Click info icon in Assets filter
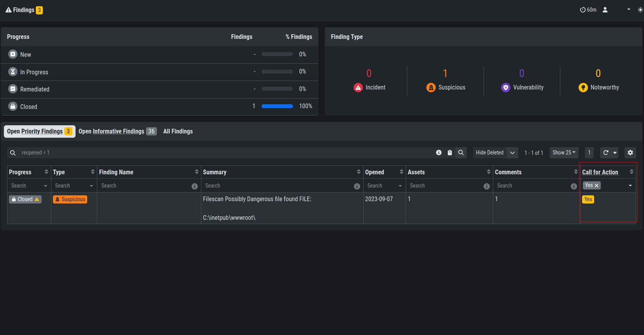The height and width of the screenshot is (335, 644). tap(487, 186)
